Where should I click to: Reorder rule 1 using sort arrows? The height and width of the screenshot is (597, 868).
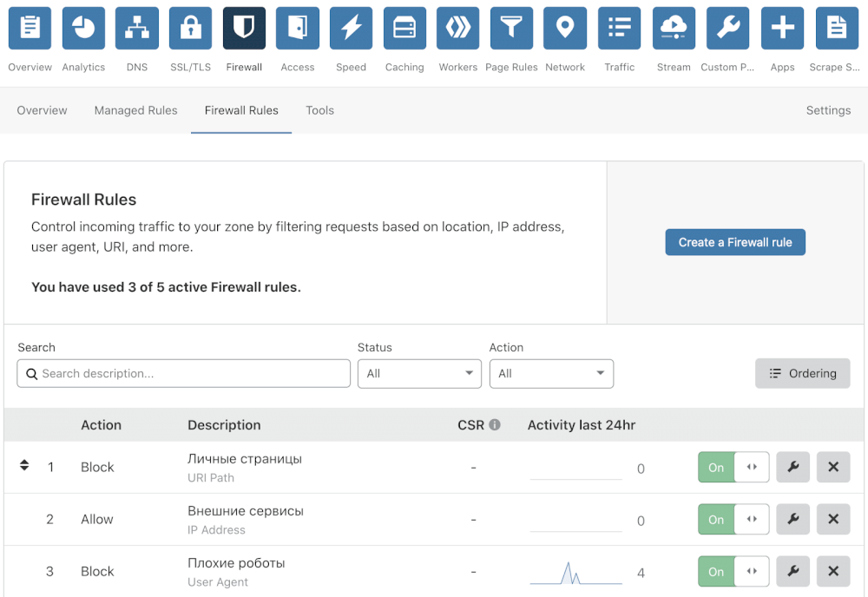24,466
